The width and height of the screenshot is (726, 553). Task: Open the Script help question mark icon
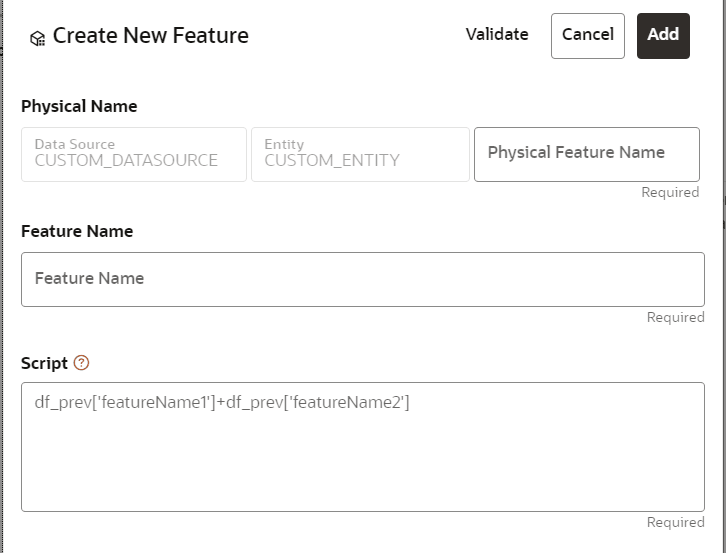82,363
